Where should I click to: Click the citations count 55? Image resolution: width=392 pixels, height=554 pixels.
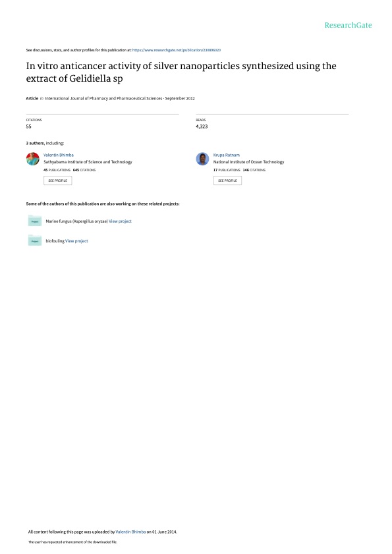tap(28, 126)
